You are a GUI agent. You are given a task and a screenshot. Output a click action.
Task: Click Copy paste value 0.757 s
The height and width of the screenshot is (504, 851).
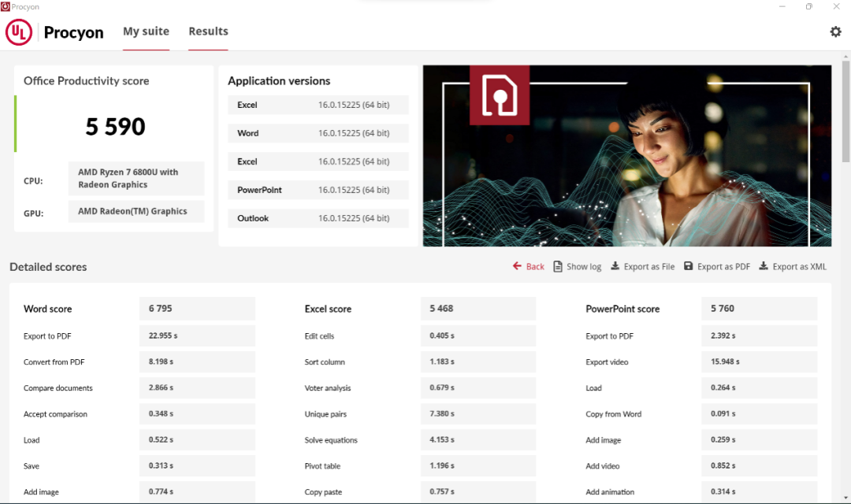(478, 492)
